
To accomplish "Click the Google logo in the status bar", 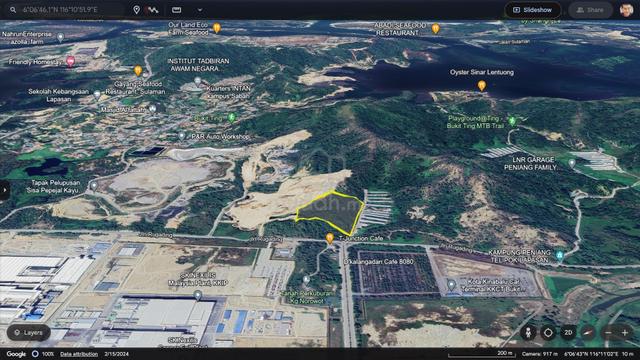I will pyautogui.click(x=16, y=354).
